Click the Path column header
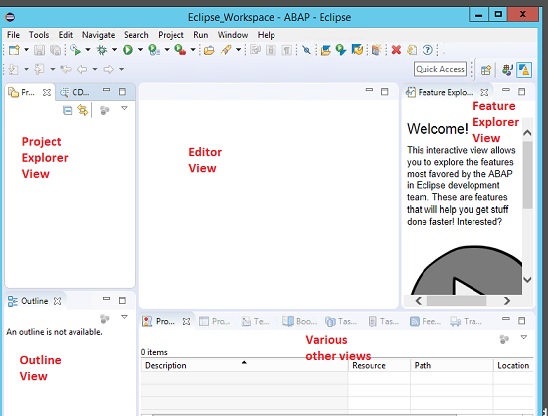Viewport: 548px width, 416px height. pyautogui.click(x=452, y=365)
